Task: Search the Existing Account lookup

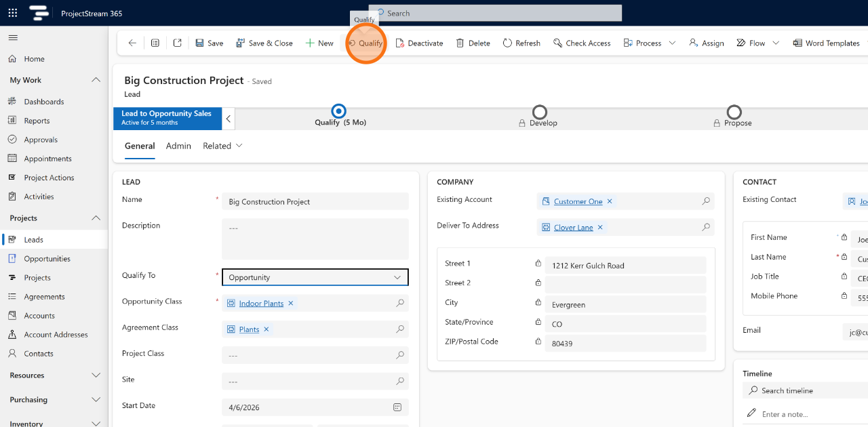Action: (706, 201)
